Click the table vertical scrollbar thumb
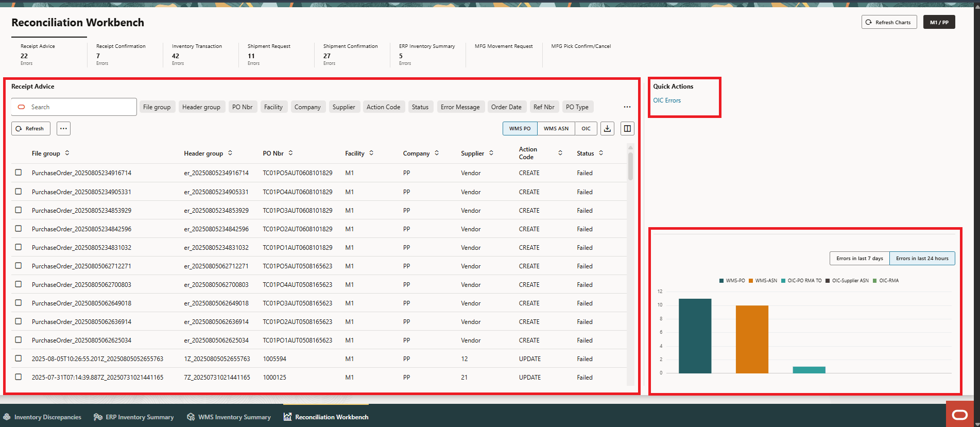Image resolution: width=980 pixels, height=427 pixels. click(x=630, y=166)
